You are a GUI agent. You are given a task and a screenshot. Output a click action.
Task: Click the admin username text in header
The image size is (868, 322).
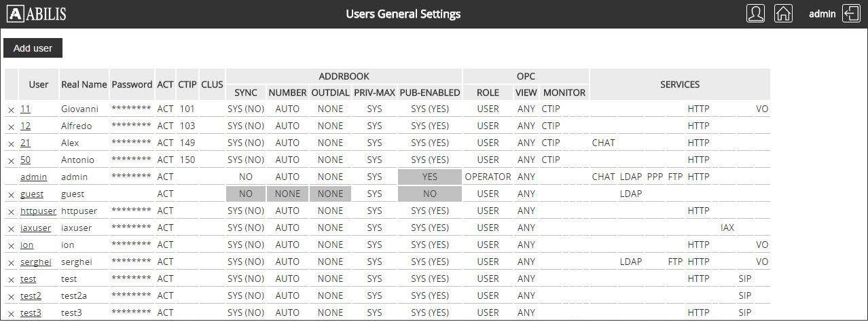[822, 14]
